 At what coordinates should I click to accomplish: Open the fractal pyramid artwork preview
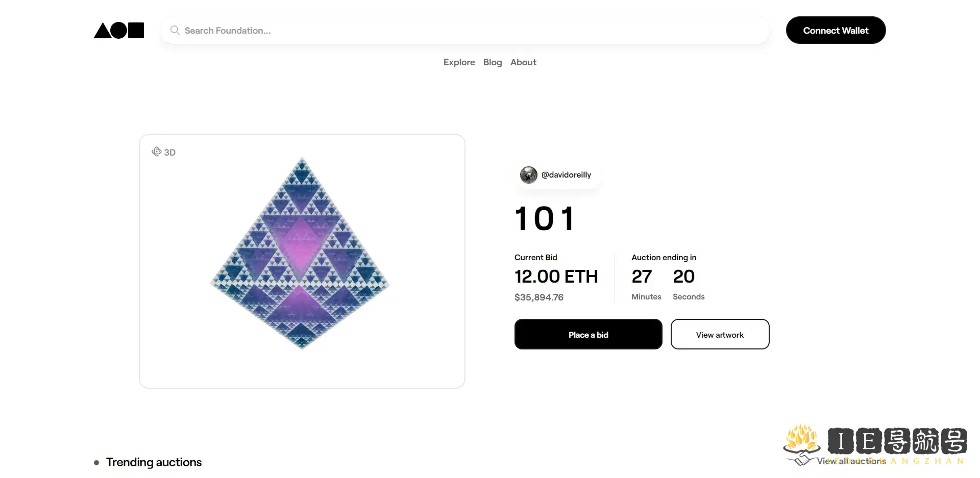[302, 254]
